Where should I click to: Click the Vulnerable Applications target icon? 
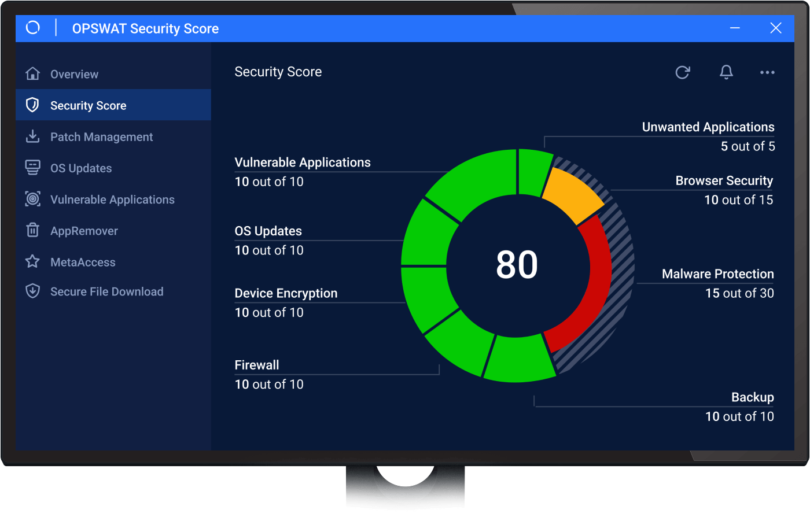pos(33,198)
